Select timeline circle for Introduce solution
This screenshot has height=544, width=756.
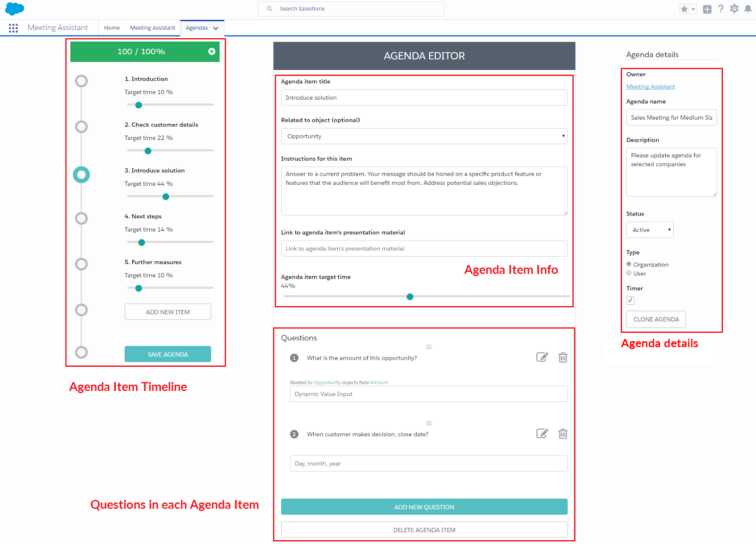[x=81, y=175]
